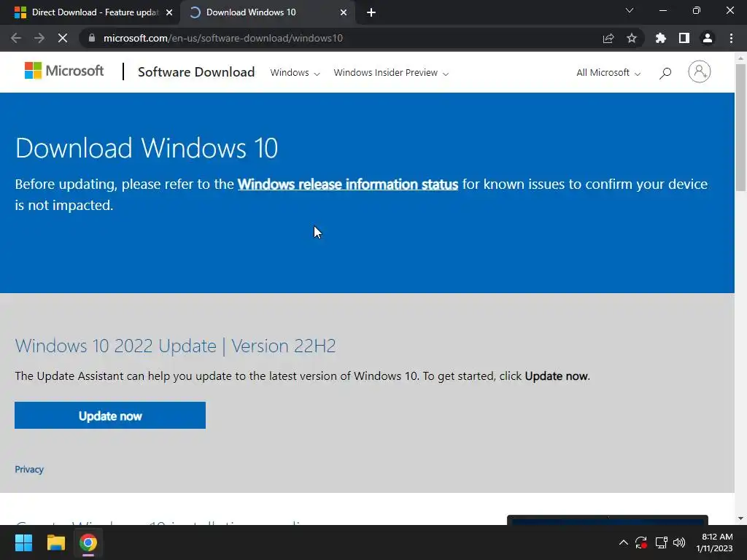Click the browser forward arrow
The width and height of the screenshot is (747, 560).
click(x=39, y=38)
